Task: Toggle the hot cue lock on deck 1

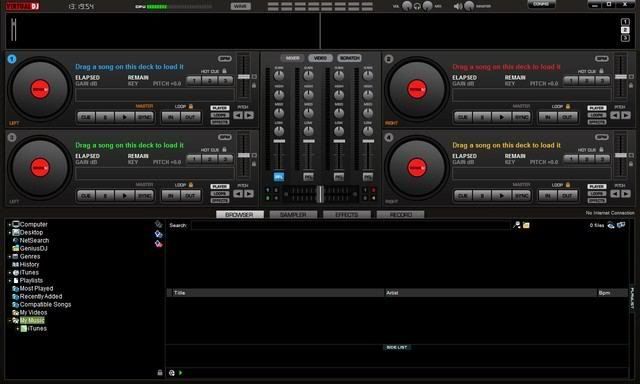Action: [x=224, y=71]
